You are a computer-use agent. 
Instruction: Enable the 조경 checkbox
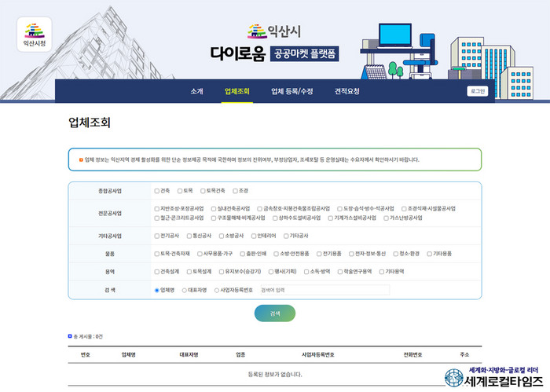click(x=235, y=191)
